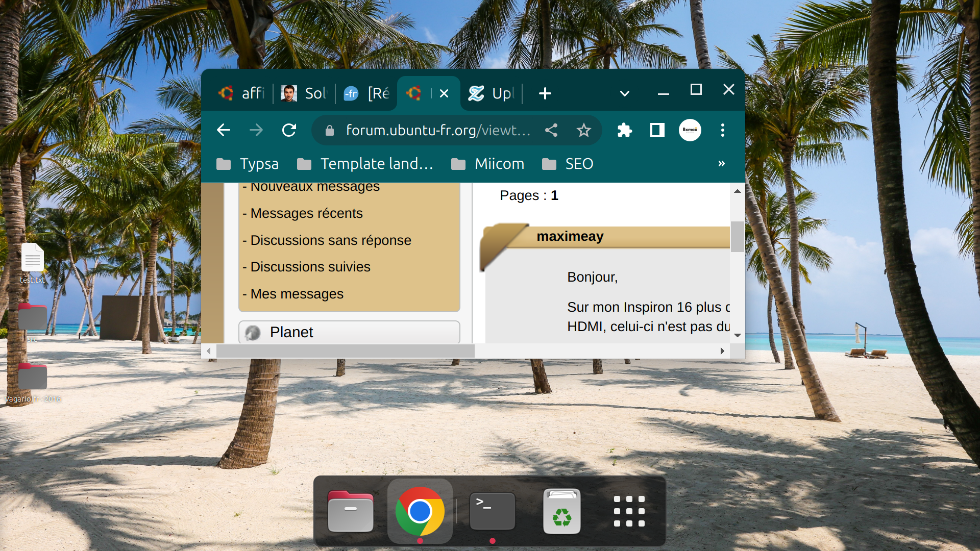
Task: Open a new browser tab
Action: coord(545,93)
